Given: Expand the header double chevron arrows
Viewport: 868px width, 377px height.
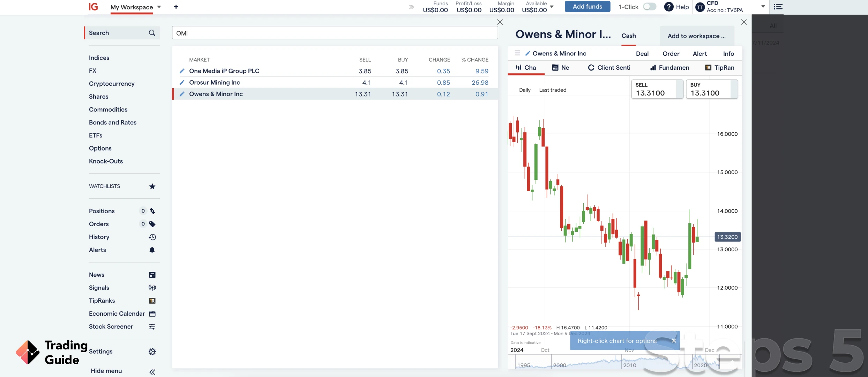Looking at the screenshot, I should [x=411, y=7].
